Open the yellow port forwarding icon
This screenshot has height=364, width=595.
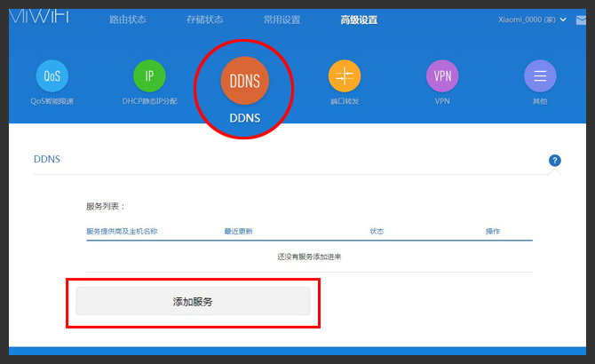click(345, 75)
